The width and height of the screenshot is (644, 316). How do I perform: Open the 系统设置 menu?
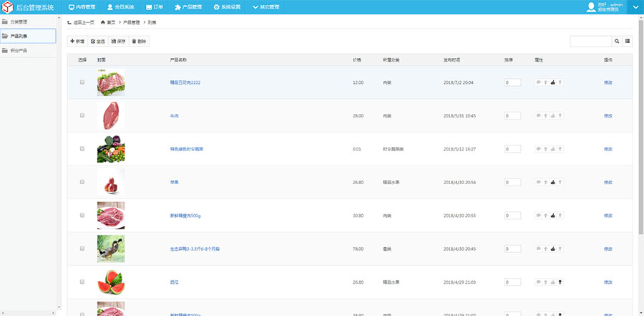pyautogui.click(x=227, y=7)
